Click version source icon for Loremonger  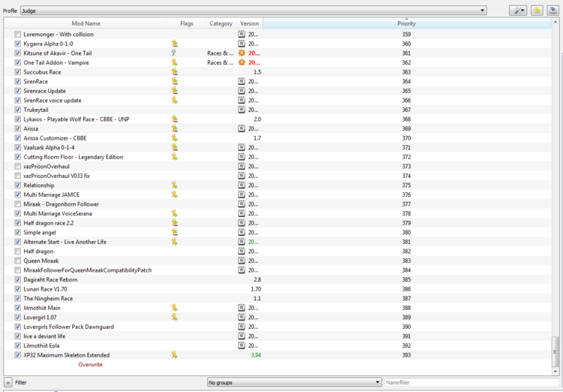click(242, 34)
